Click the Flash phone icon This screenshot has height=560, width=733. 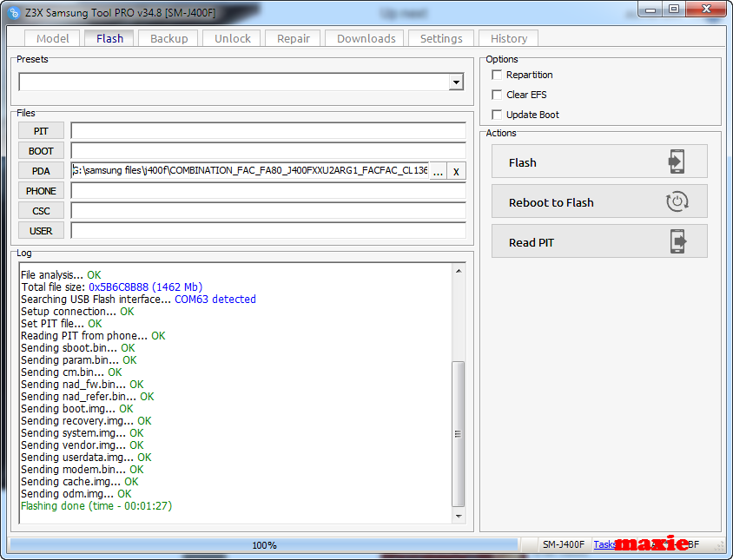[x=677, y=161]
